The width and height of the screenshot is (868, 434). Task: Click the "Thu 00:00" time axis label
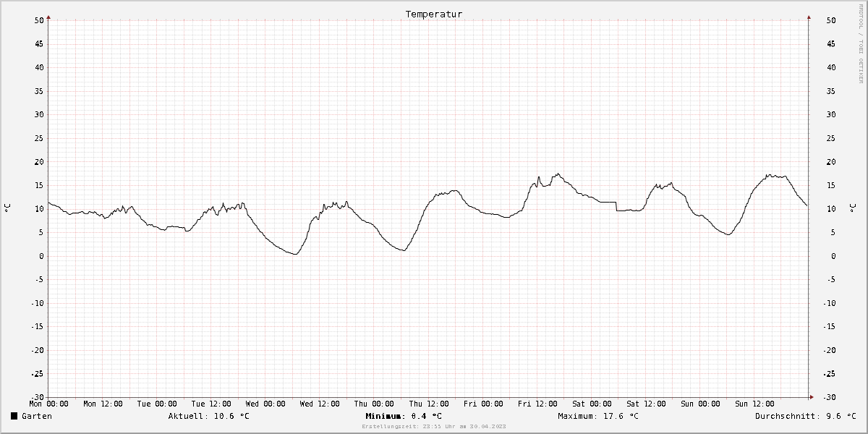coord(374,404)
